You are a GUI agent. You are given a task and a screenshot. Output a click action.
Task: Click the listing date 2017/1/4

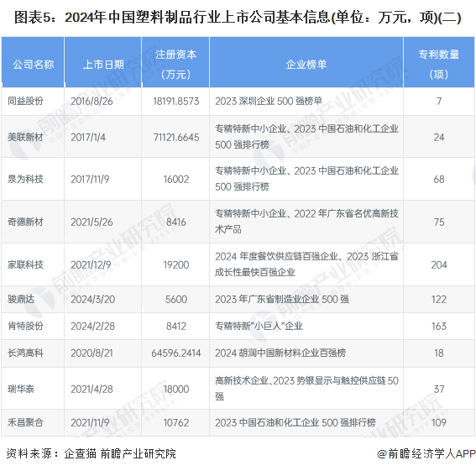88,137
